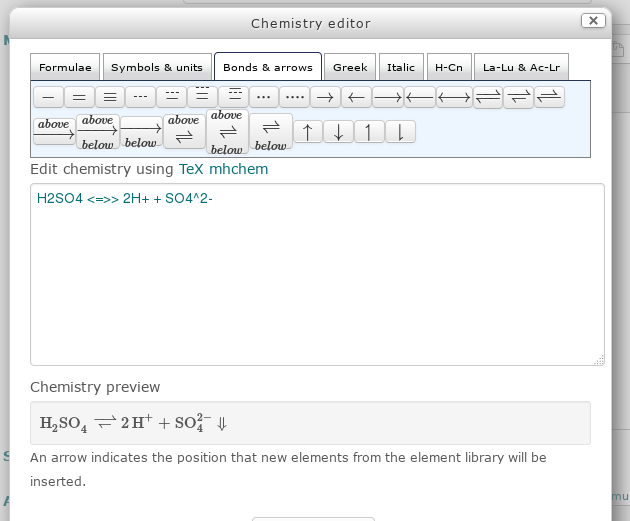
Task: Insert the full down arrow
Action: tap(339, 132)
